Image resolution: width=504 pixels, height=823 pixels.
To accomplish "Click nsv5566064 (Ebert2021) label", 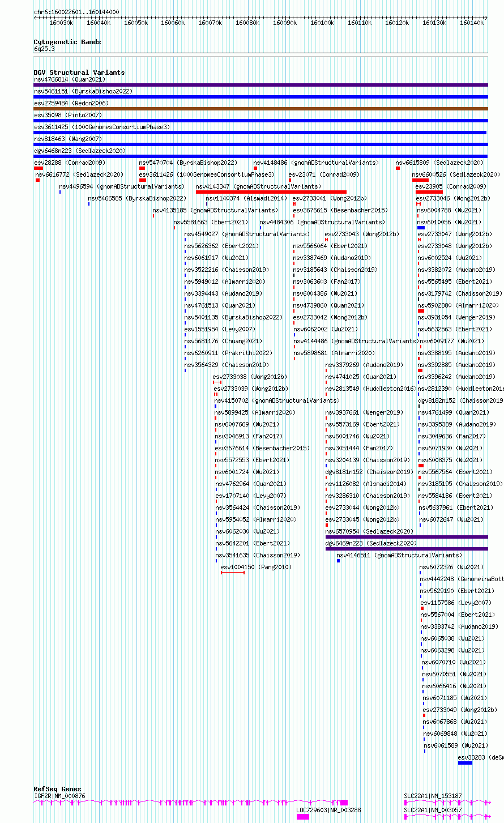I will 330,246.
